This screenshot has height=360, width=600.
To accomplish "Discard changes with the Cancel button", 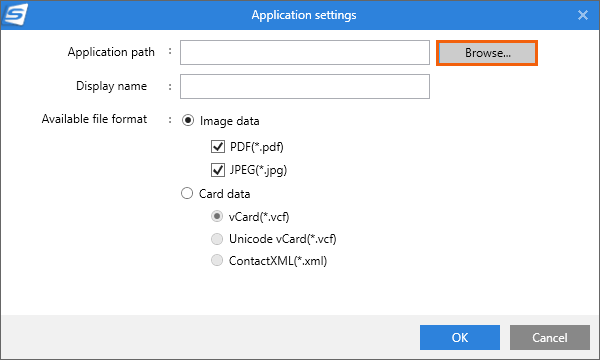I will coord(549,337).
